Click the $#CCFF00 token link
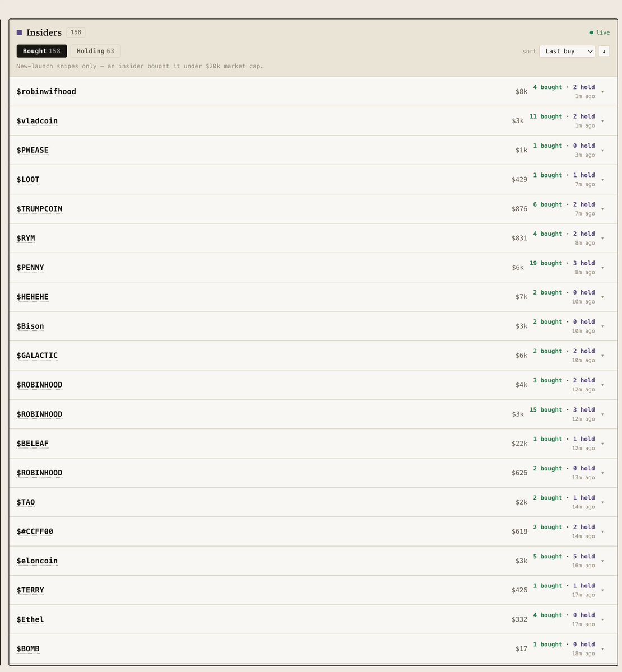Viewport: 622px width, 672px height. [x=35, y=531]
